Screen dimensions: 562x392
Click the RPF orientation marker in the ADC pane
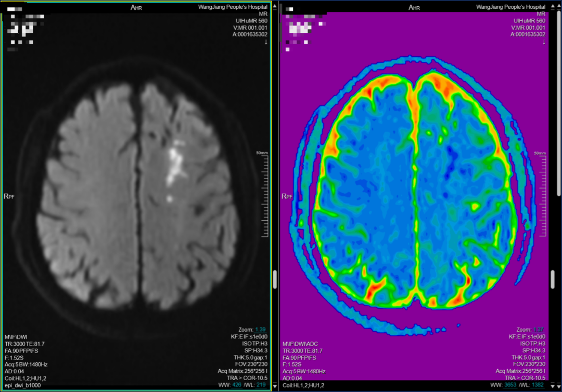tap(287, 196)
